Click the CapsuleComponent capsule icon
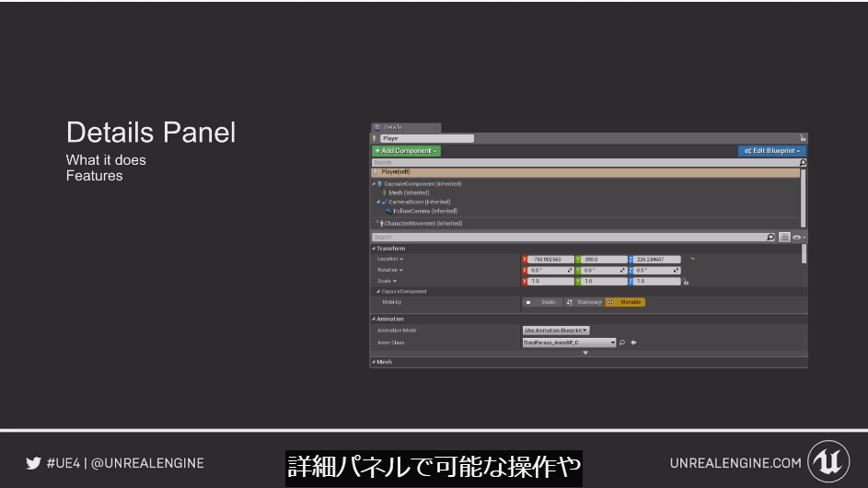The image size is (868, 488). point(380,184)
